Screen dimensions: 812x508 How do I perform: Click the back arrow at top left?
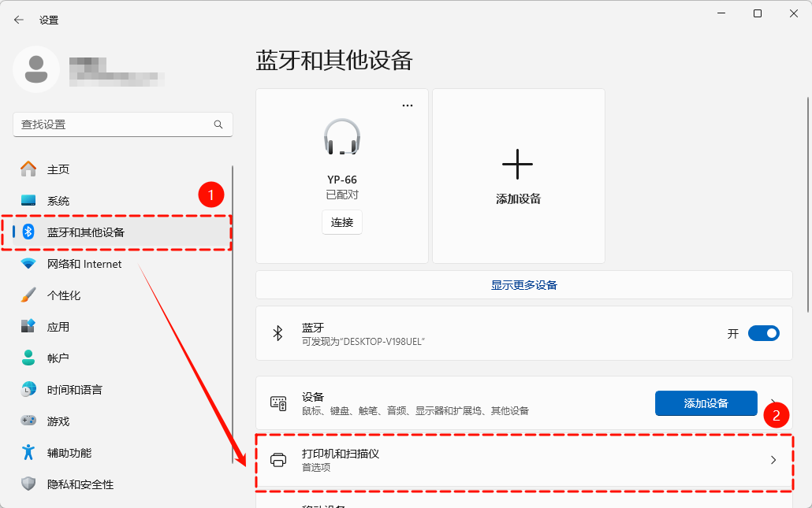(17, 19)
